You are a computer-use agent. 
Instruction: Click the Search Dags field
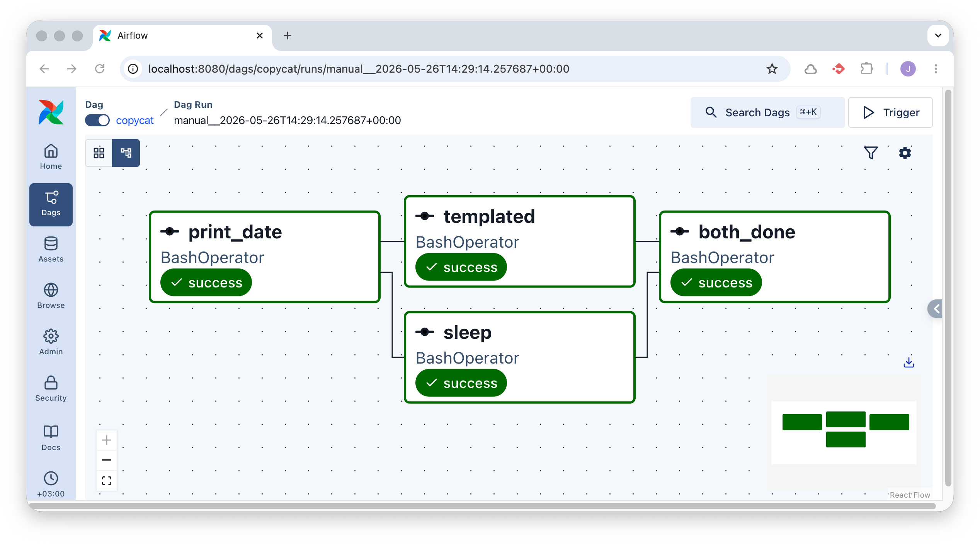click(767, 112)
